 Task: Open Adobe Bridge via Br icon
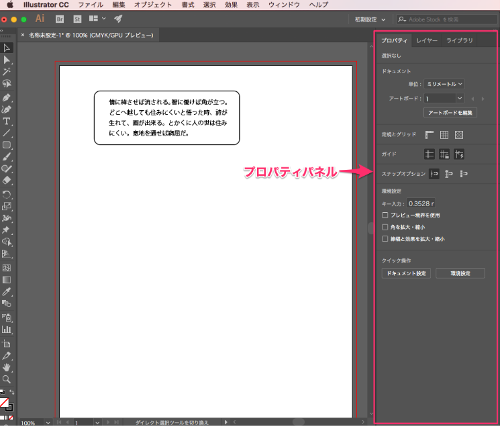(60, 19)
